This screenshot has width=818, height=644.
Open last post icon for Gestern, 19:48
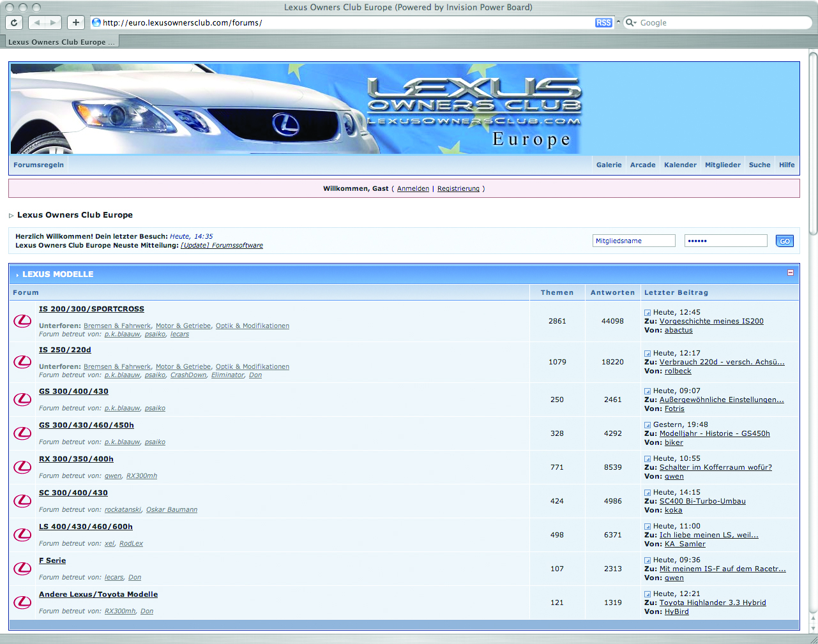click(648, 425)
